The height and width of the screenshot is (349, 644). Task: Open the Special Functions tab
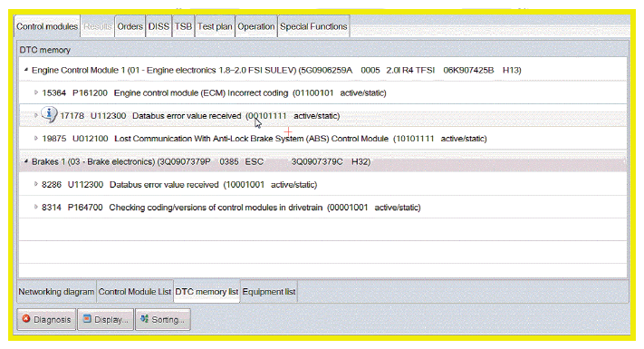pyautogui.click(x=313, y=26)
